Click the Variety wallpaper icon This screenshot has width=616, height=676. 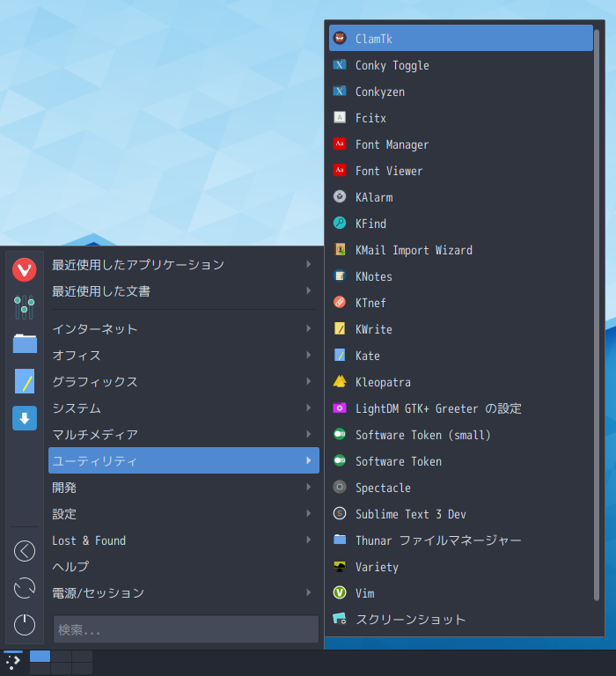point(340,567)
